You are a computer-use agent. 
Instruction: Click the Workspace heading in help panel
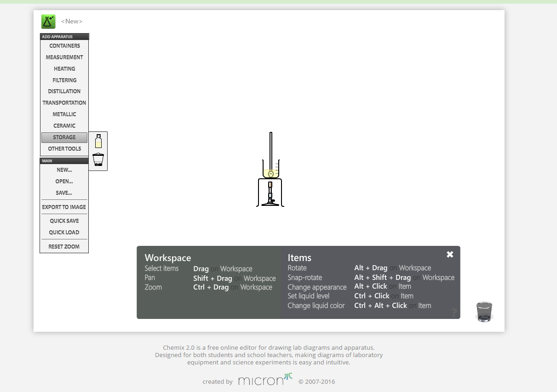point(168,258)
